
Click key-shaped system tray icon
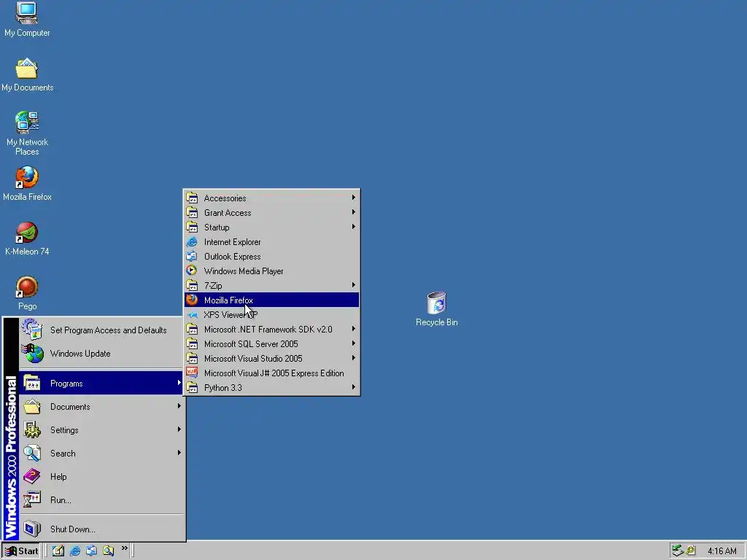[x=691, y=551]
